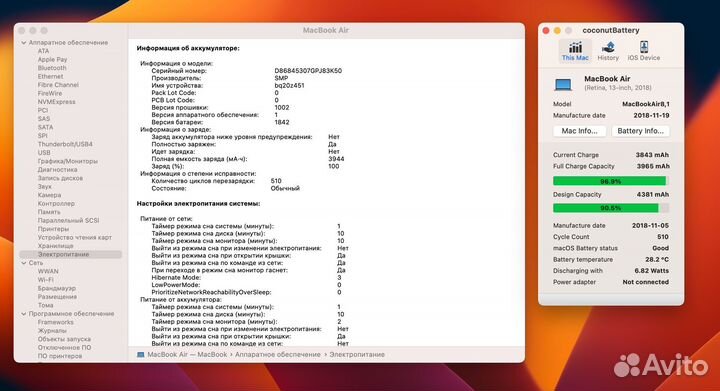Select Параллельный SCSI in the sidebar
The width and height of the screenshot is (720, 391).
(68, 221)
